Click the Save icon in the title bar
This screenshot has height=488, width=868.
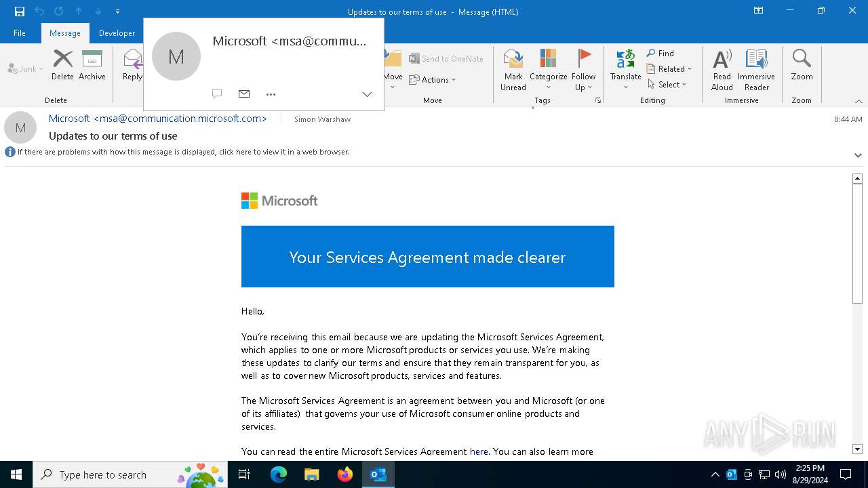(20, 12)
